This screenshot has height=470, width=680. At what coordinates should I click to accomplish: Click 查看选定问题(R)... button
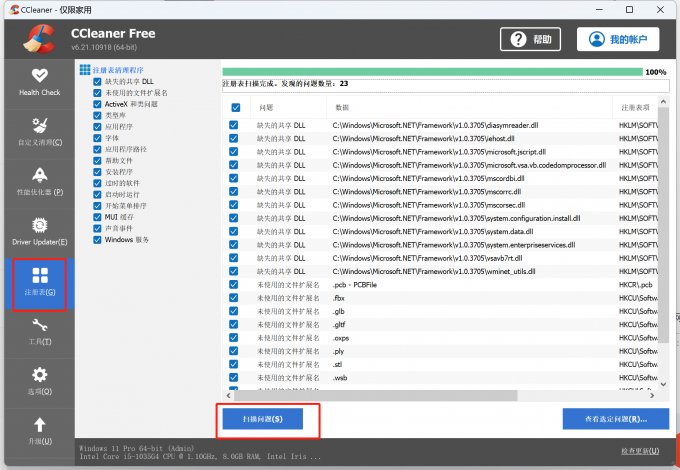tap(616, 419)
